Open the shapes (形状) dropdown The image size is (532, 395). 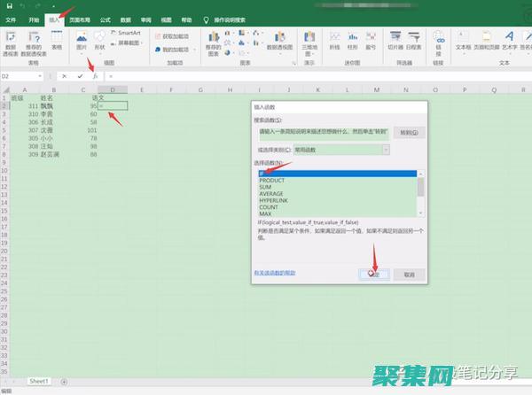[100, 40]
